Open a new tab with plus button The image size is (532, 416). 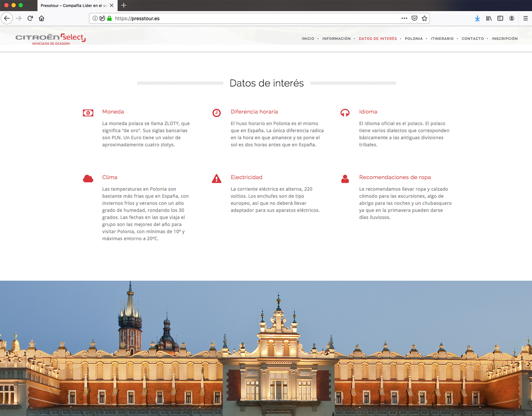click(x=124, y=5)
